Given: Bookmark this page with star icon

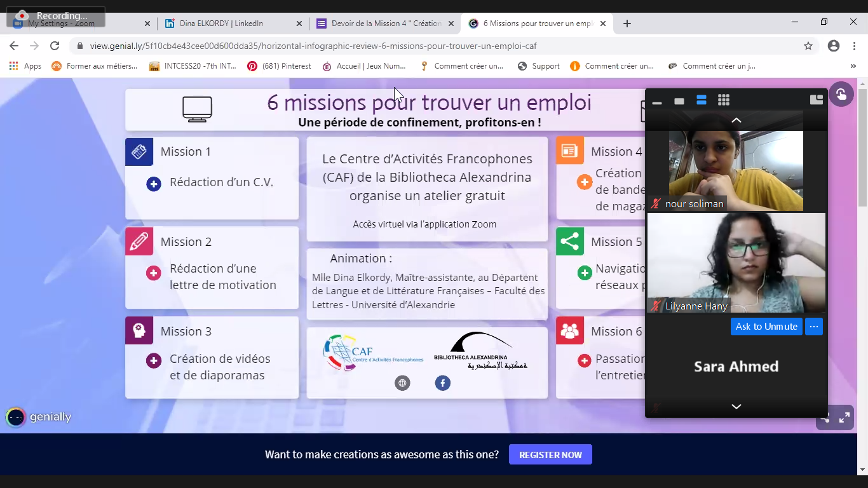Looking at the screenshot, I should click(x=808, y=46).
